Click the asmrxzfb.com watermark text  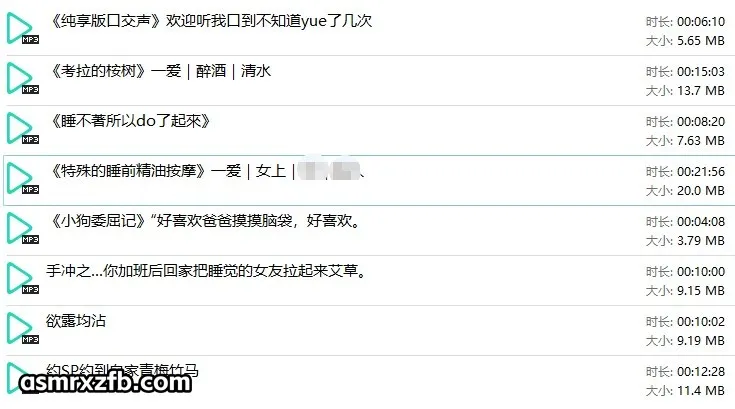(106, 383)
